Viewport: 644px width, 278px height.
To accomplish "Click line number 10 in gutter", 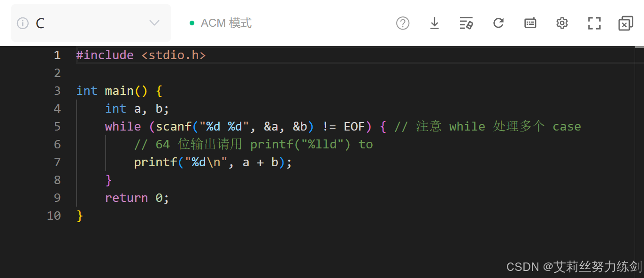I will pyautogui.click(x=54, y=216).
